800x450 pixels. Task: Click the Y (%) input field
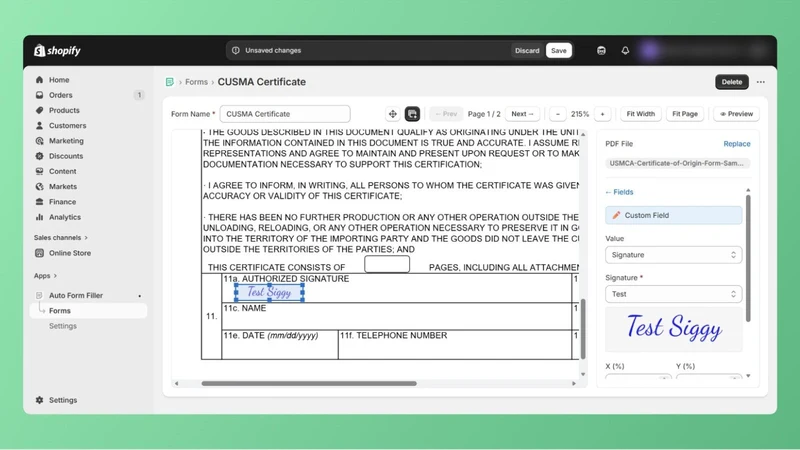pos(709,377)
